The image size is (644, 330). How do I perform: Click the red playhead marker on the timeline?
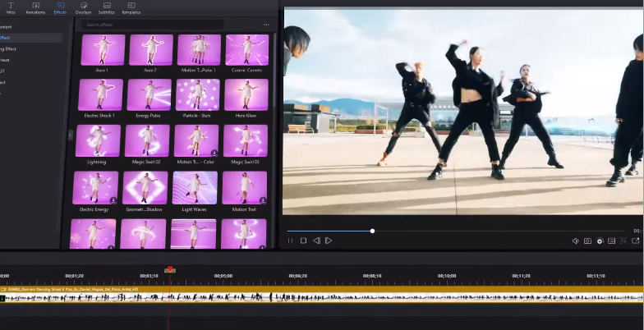170,269
